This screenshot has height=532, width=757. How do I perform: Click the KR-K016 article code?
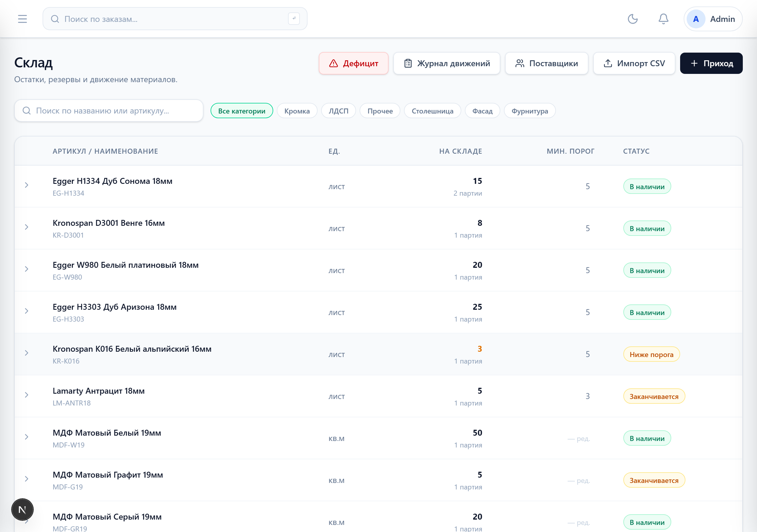point(66,361)
